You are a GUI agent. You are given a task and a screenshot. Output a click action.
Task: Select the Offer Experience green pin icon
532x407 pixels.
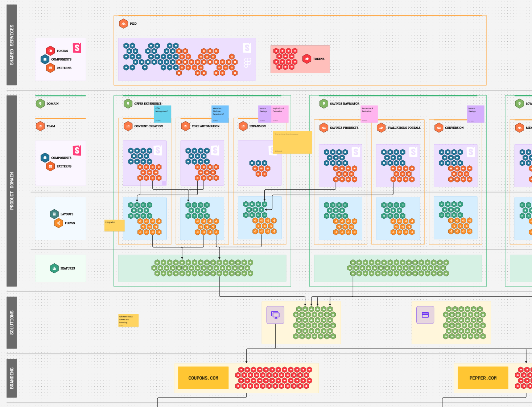click(x=128, y=104)
